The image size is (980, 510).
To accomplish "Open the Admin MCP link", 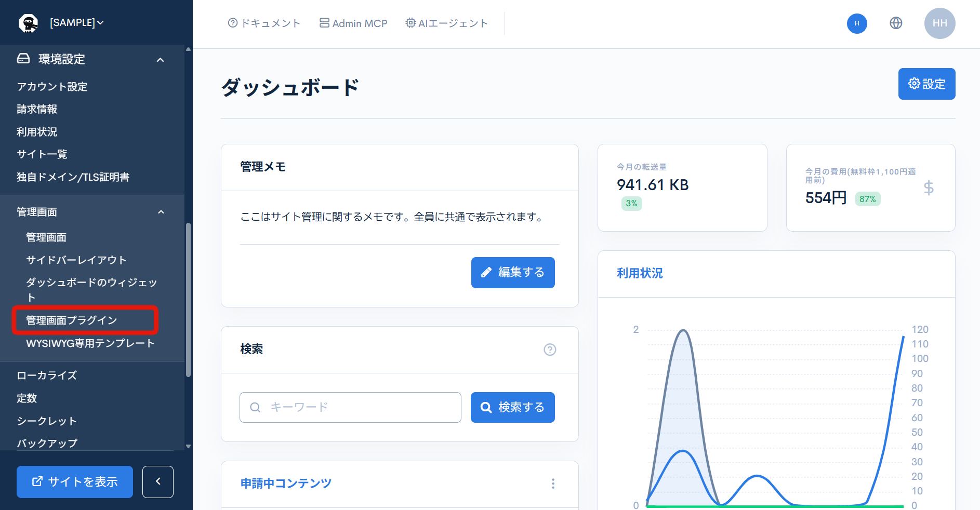I will pyautogui.click(x=353, y=23).
